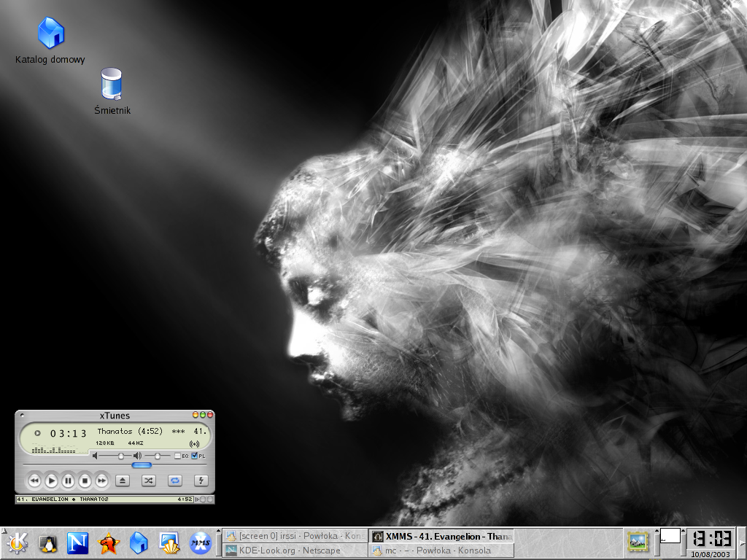Launch Netscape from the panel

pos(77,543)
